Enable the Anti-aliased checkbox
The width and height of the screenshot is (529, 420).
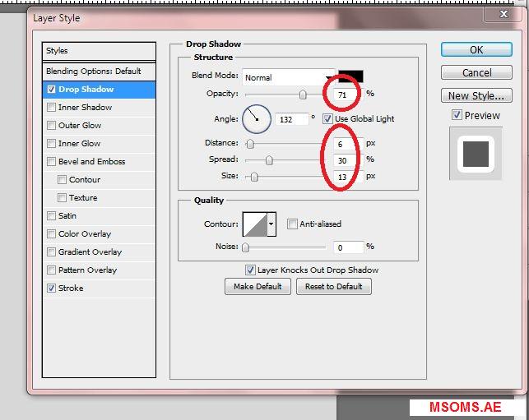[x=292, y=224]
